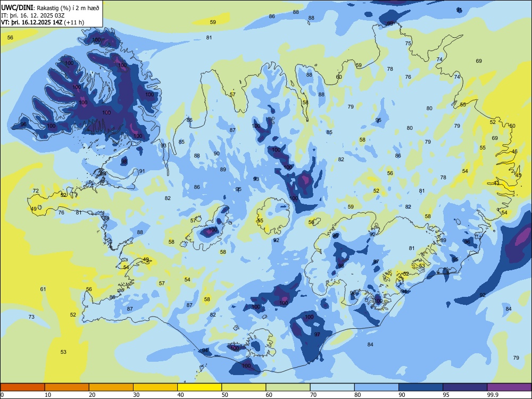Pick the 20–30 legend color band
This screenshot has height=399, width=532.
click(111, 387)
